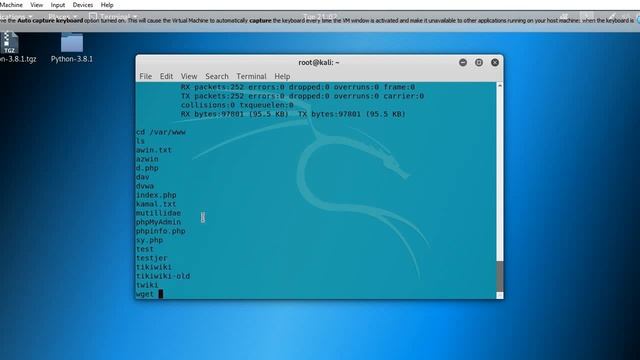Click 'phpinfo.php' in the terminal listing
Viewport: 640px width, 360px height.
coord(161,231)
